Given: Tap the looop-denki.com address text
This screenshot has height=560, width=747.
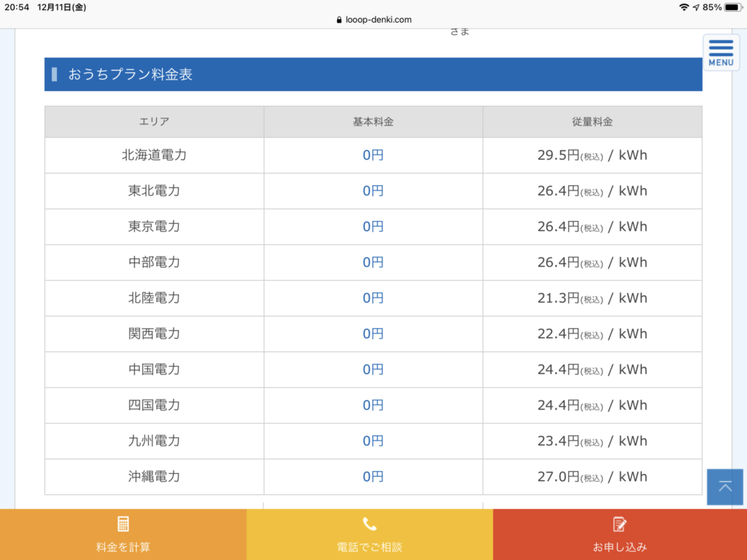Looking at the screenshot, I should 379,20.
